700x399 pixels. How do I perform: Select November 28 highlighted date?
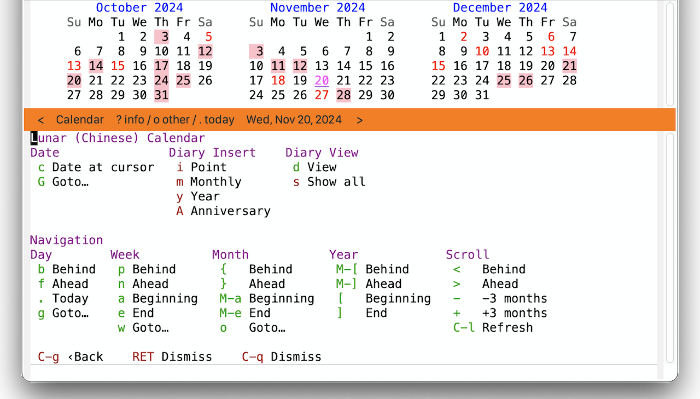tap(344, 95)
